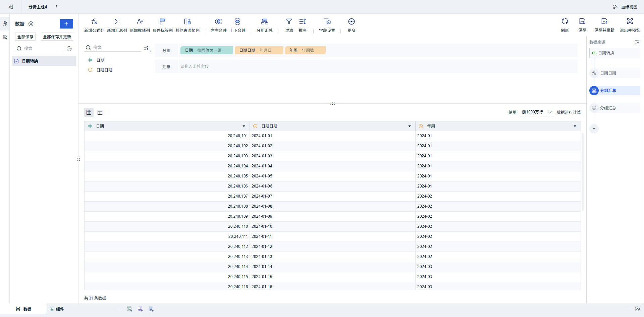Switch to the alternate layout view icon
The height and width of the screenshot is (317, 644).
(x=100, y=112)
